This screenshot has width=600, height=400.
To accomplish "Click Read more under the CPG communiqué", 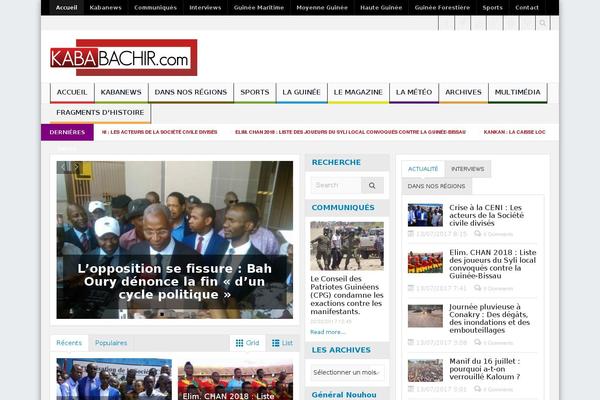I will click(328, 332).
